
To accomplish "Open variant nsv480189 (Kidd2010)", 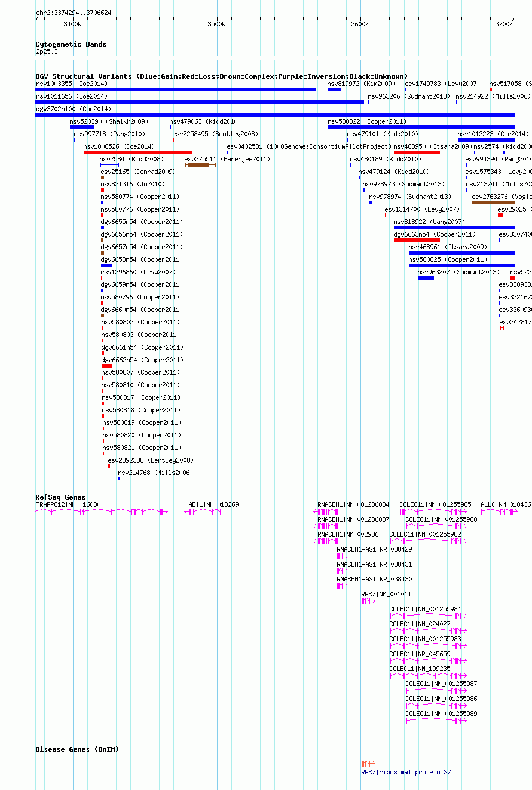I will (386, 160).
